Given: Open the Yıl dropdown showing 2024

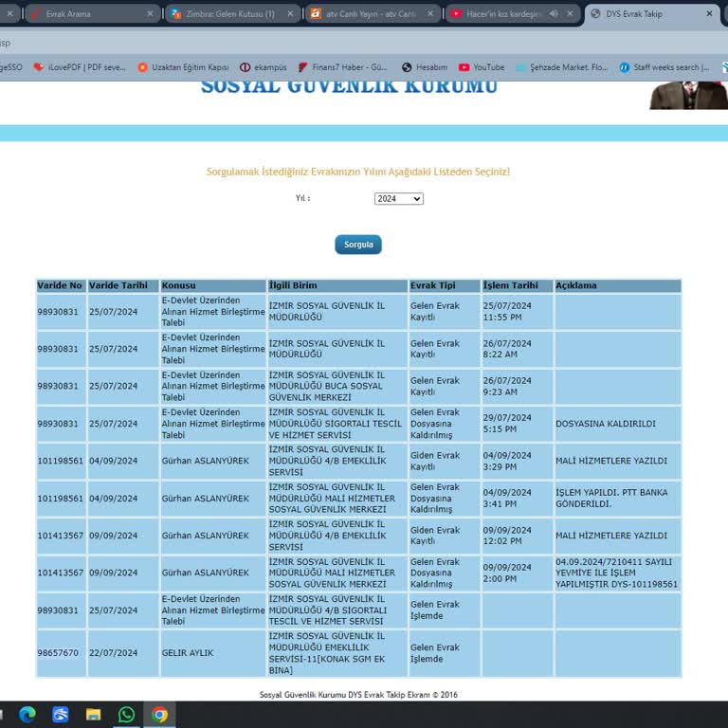Looking at the screenshot, I should click(399, 199).
